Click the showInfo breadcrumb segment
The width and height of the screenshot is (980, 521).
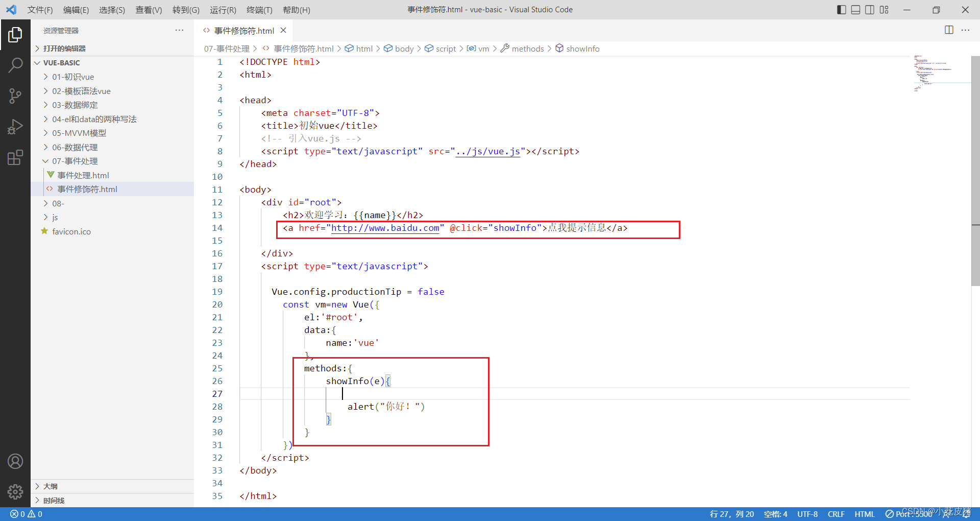coord(577,49)
